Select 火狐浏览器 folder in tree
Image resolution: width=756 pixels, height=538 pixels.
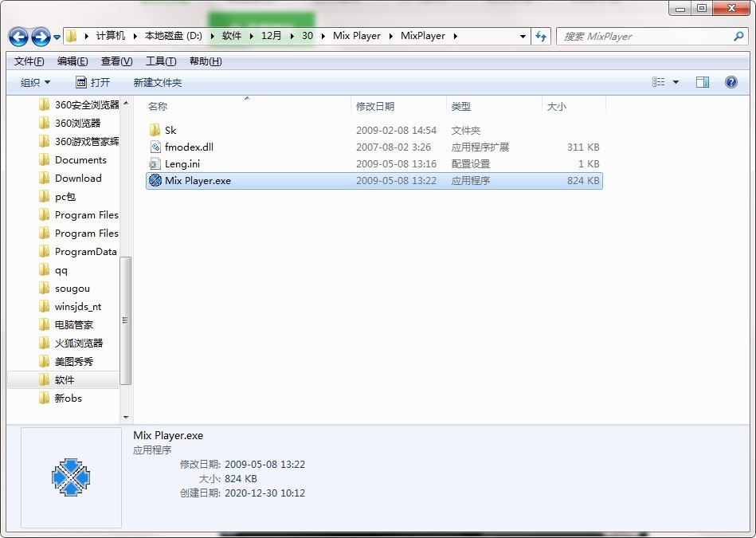70,343
